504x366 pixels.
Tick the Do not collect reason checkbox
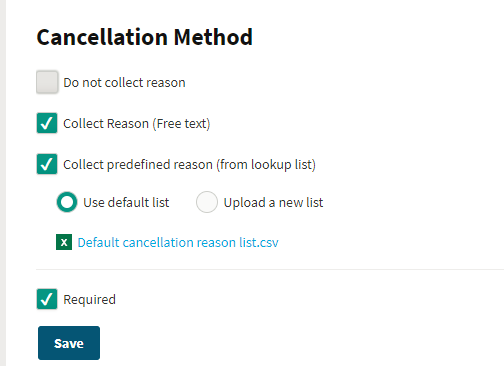(x=47, y=82)
